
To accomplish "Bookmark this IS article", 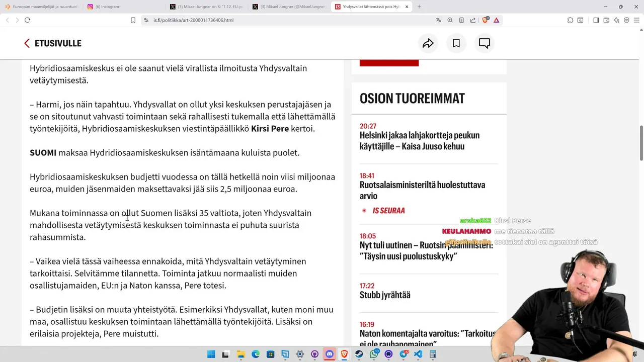I will (456, 43).
